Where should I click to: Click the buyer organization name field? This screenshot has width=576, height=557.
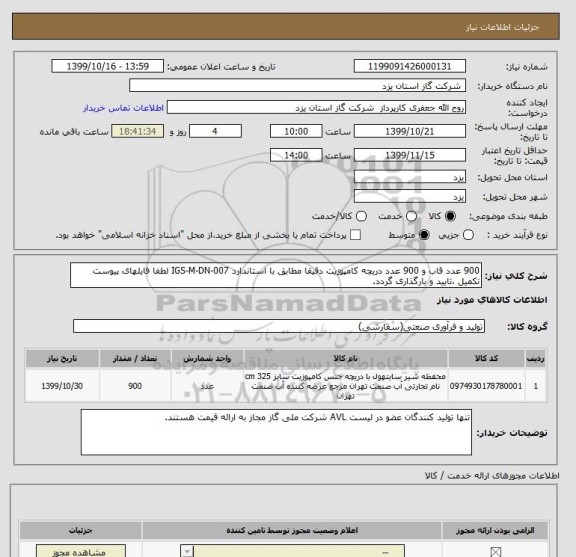pos(298,86)
